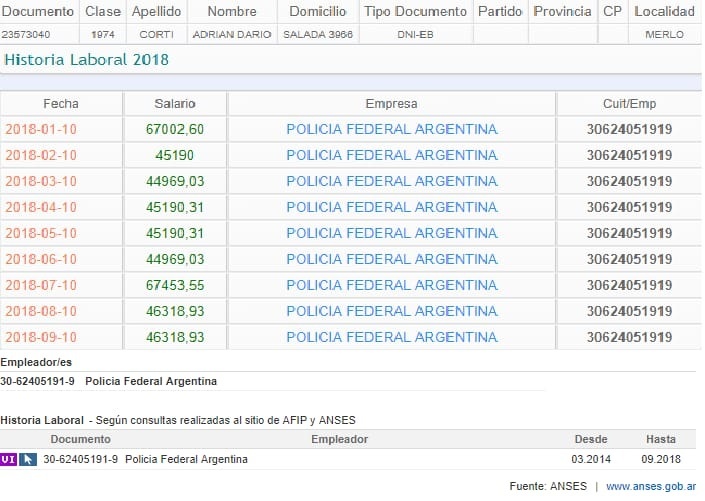Open Policia Federal Argentina link for 2018-03-10
Screen dimensions: 705x501
[x=392, y=181]
